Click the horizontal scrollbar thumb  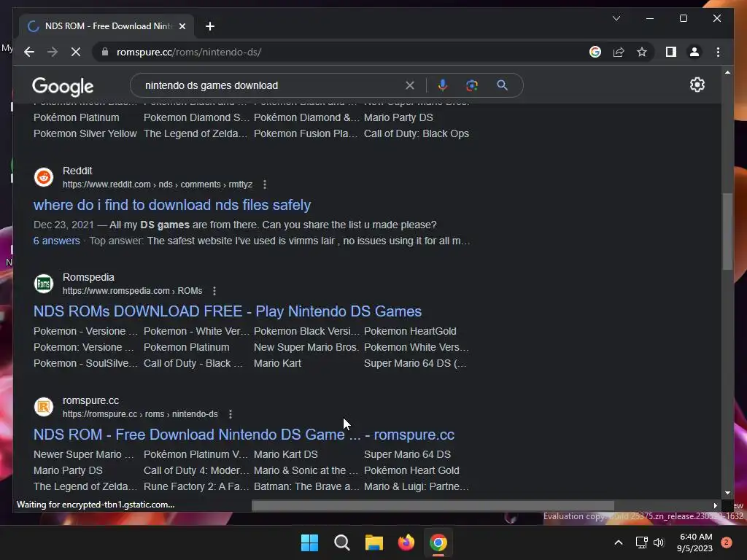point(433,505)
